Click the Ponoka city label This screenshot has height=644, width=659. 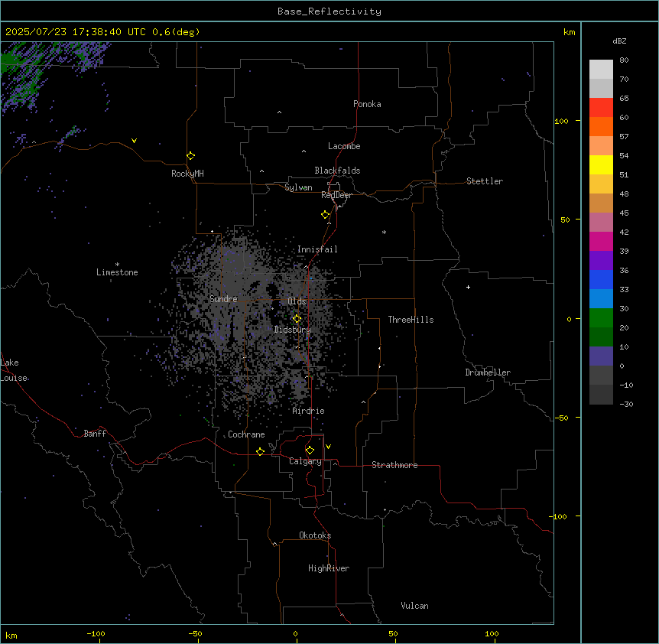(367, 104)
